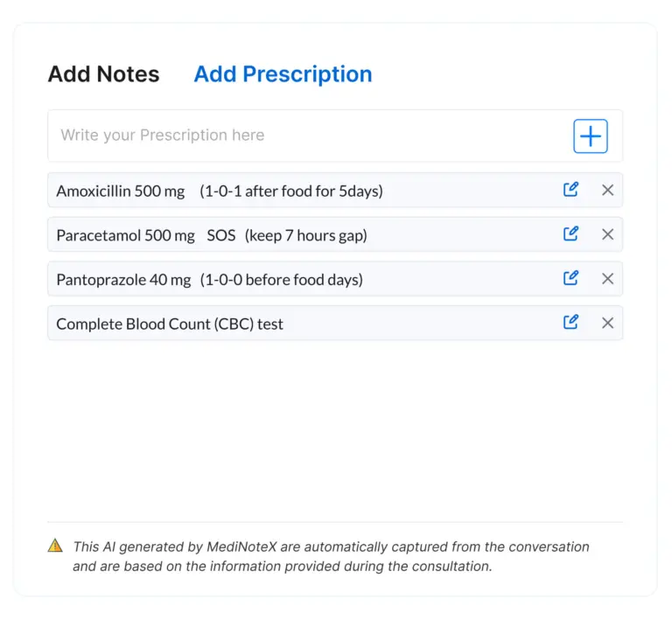This screenshot has width=672, height=620.
Task: Select the Amoxicillin 500 mg row text
Action: (121, 191)
